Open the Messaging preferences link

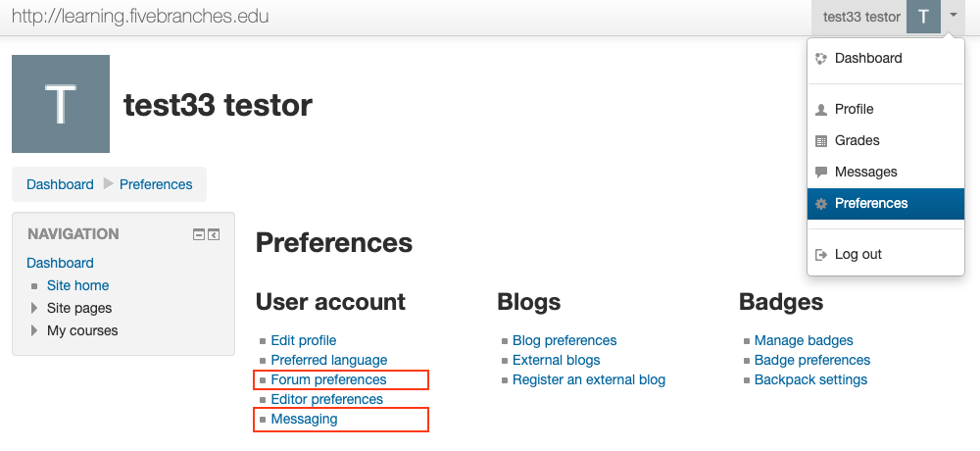[305, 419]
